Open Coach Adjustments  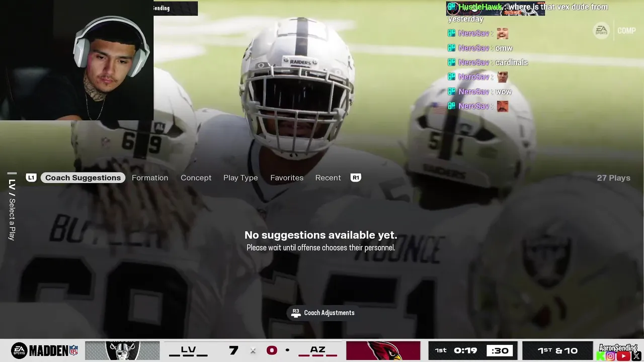[323, 313]
